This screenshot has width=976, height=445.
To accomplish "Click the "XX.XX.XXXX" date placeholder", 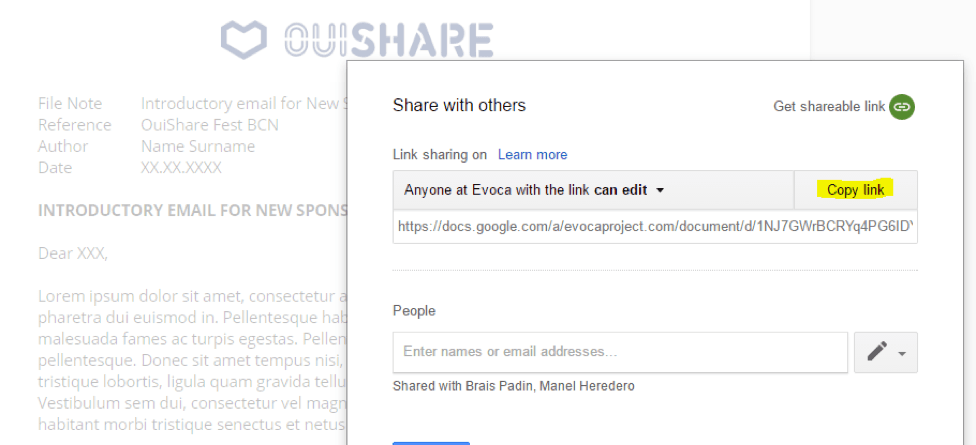I will pos(181,167).
